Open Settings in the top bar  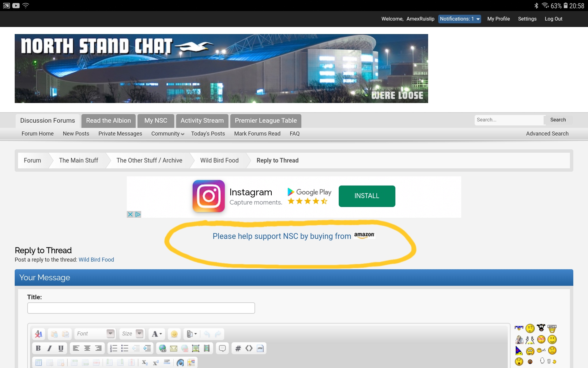point(527,19)
